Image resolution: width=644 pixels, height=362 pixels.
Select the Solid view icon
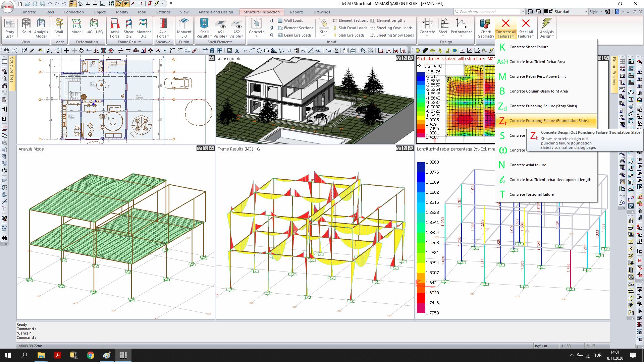tap(26, 27)
